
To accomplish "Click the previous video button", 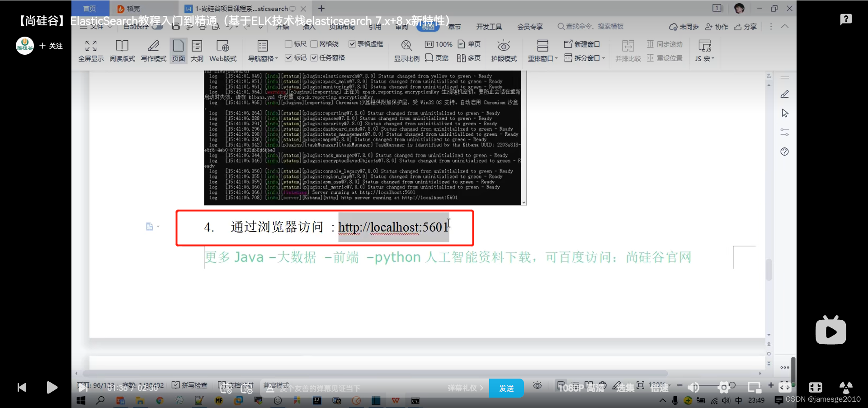I will coord(22,387).
